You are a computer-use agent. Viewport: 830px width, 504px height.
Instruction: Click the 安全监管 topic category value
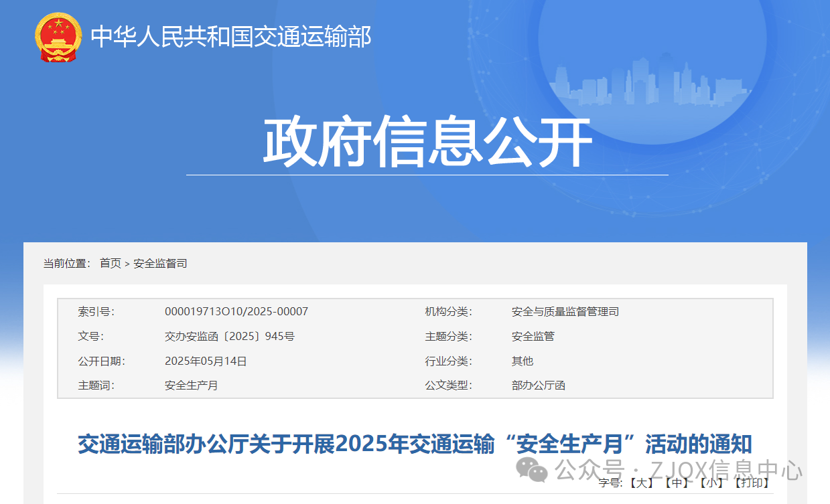pyautogui.click(x=533, y=337)
